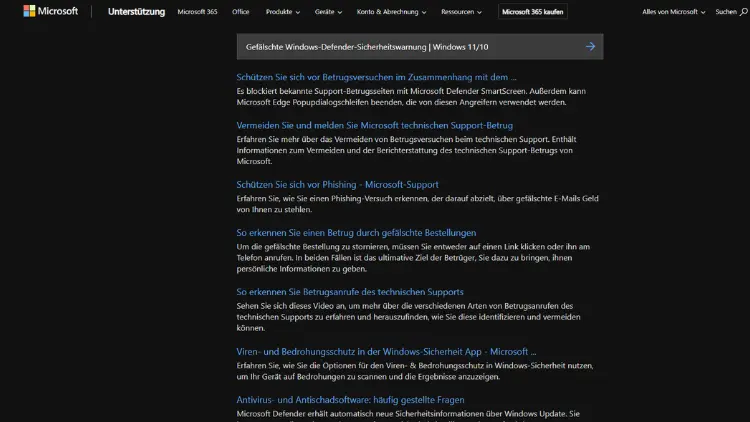The width and height of the screenshot is (750, 422).
Task: Submit search with the arrow button
Action: coord(590,46)
